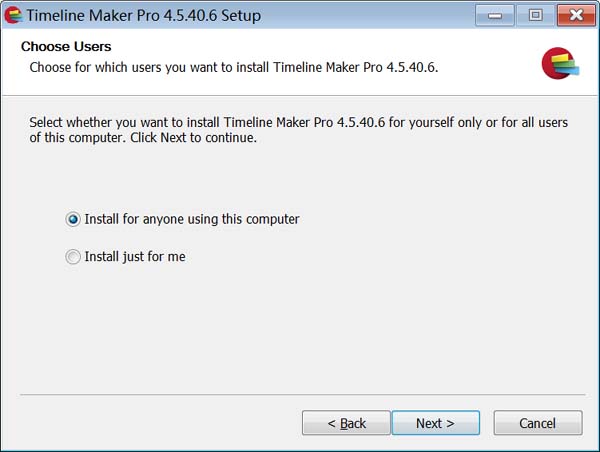Minimize the Setup window
This screenshot has height=452, width=600.
[x=495, y=15]
